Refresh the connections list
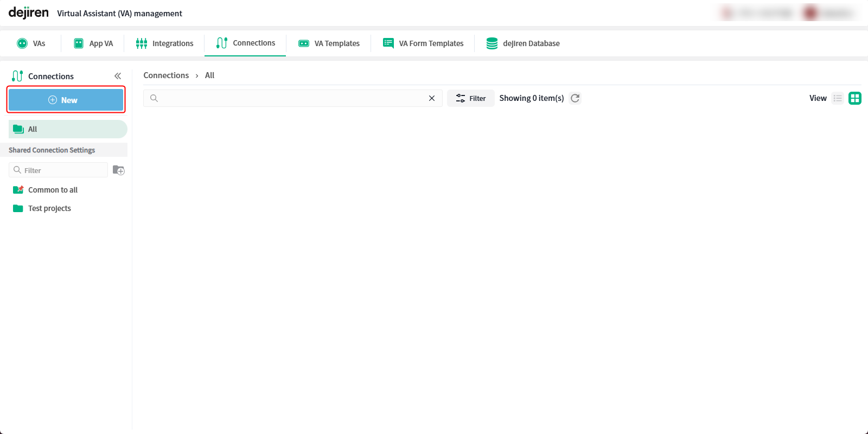This screenshot has width=868, height=434. [575, 98]
